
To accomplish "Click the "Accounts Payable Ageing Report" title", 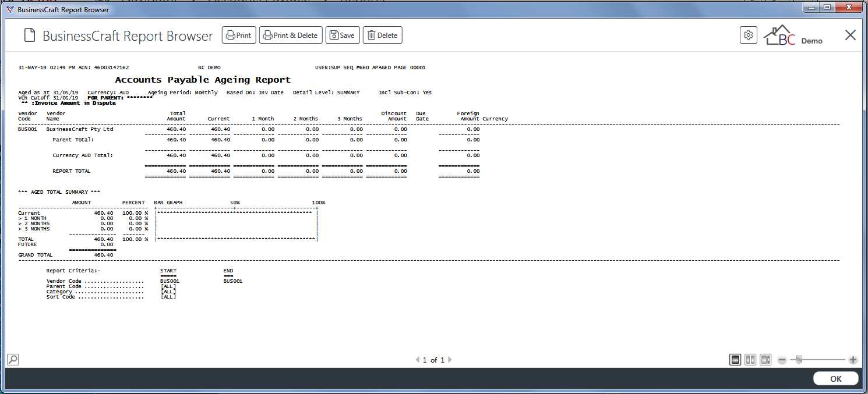I will [x=203, y=80].
